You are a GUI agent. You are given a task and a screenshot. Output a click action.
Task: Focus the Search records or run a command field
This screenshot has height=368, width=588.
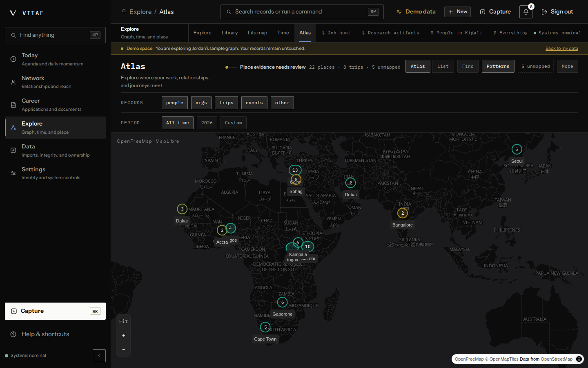[302, 12]
